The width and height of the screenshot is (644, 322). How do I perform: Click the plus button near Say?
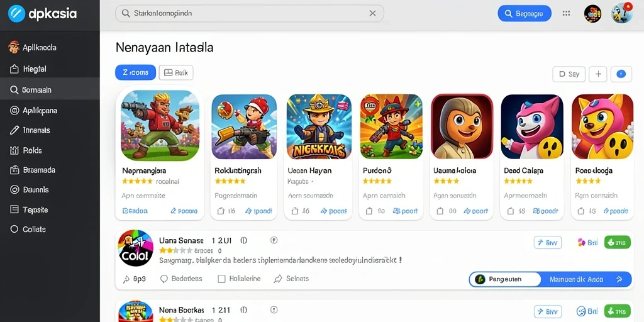[598, 74]
